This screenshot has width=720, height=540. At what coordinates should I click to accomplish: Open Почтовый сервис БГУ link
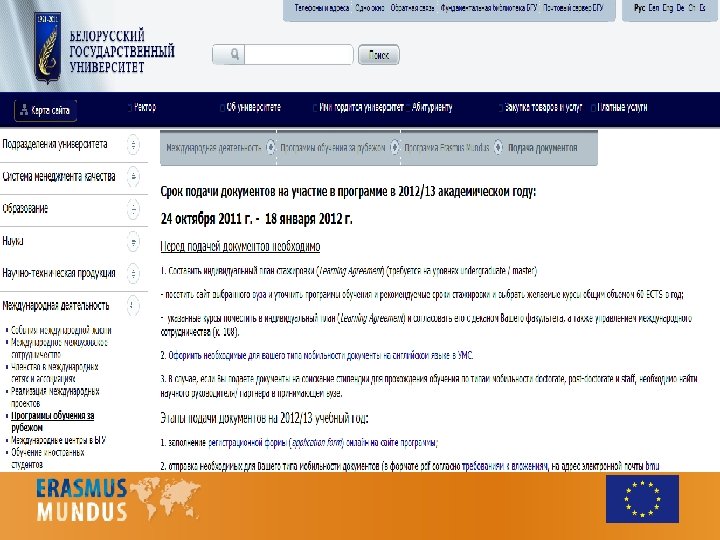coord(573,8)
